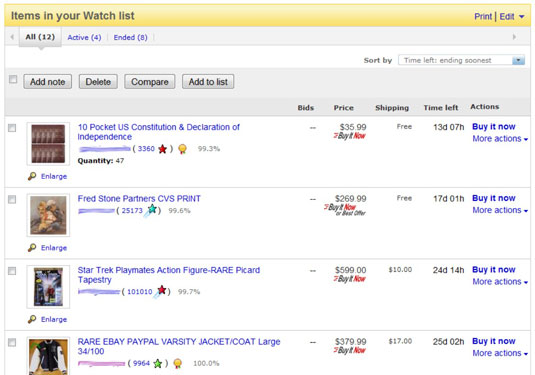Image resolution: width=535 pixels, height=375 pixels.
Task: Open RARE EBAY PAYPAL VARSITY JACKET listing
Action: 179,346
